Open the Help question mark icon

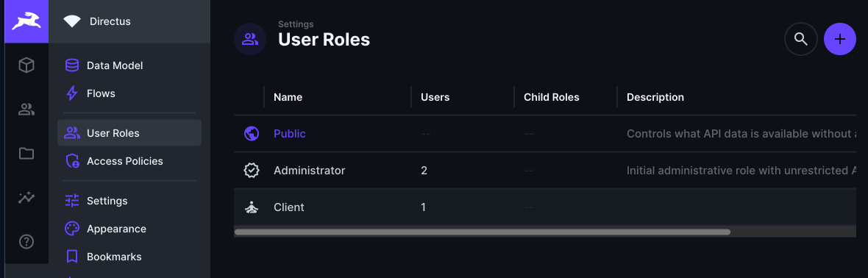click(x=26, y=241)
